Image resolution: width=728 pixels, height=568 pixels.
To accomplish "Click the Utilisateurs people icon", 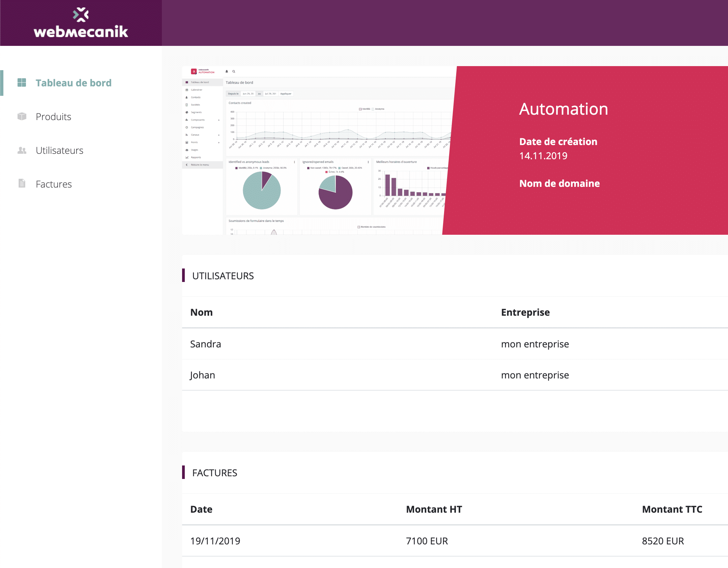I will tap(22, 150).
